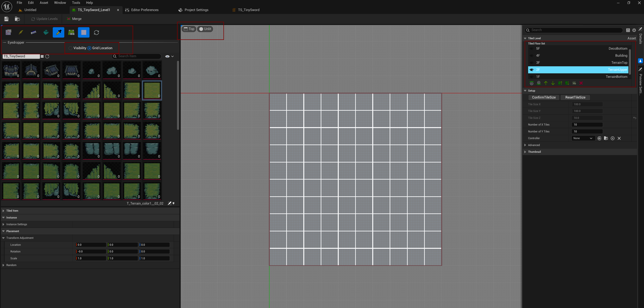Open the Tools menu
Screen dimensions: 644x308
(76, 3)
